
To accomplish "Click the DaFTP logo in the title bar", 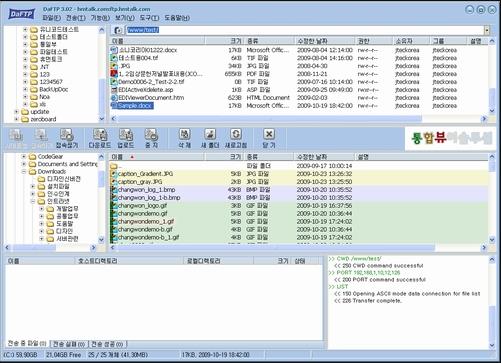I will point(21,14).
